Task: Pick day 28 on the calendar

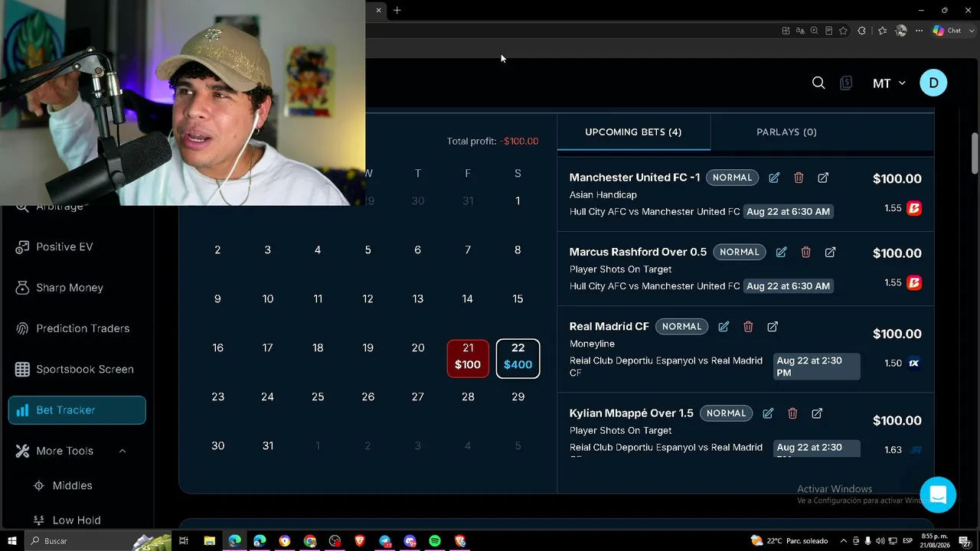Action: point(468,397)
